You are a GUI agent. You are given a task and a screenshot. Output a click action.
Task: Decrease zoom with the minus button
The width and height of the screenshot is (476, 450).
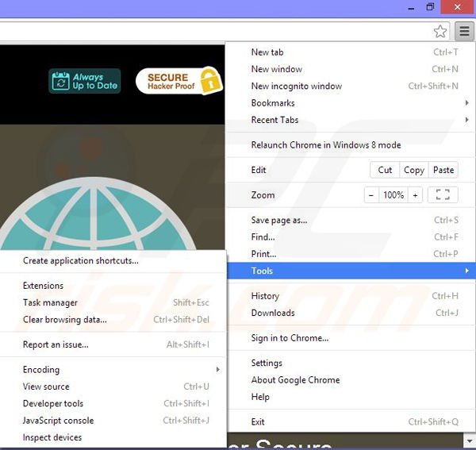(371, 195)
